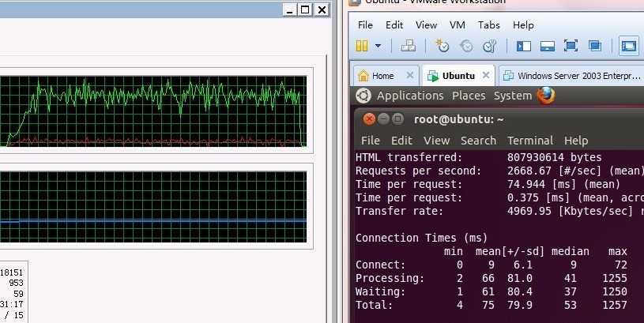Click the VMware Suspend (pause) button
Image resolution: width=644 pixels, height=323 pixels.
click(362, 46)
